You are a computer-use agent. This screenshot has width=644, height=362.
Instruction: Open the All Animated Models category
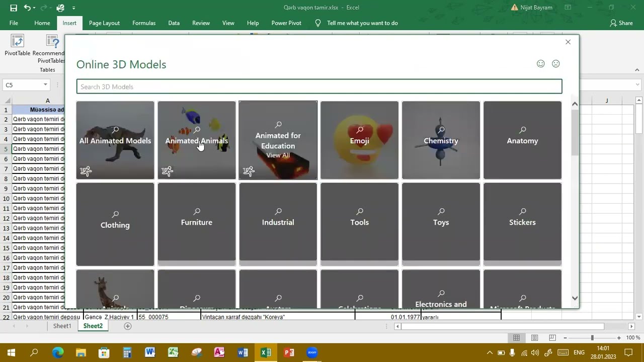tap(115, 140)
